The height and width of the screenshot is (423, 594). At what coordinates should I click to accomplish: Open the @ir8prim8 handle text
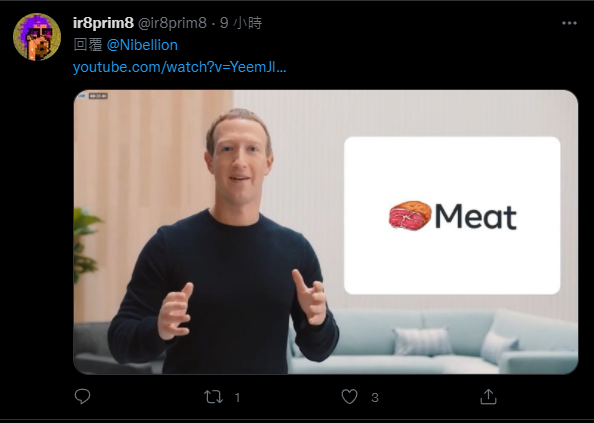172,23
